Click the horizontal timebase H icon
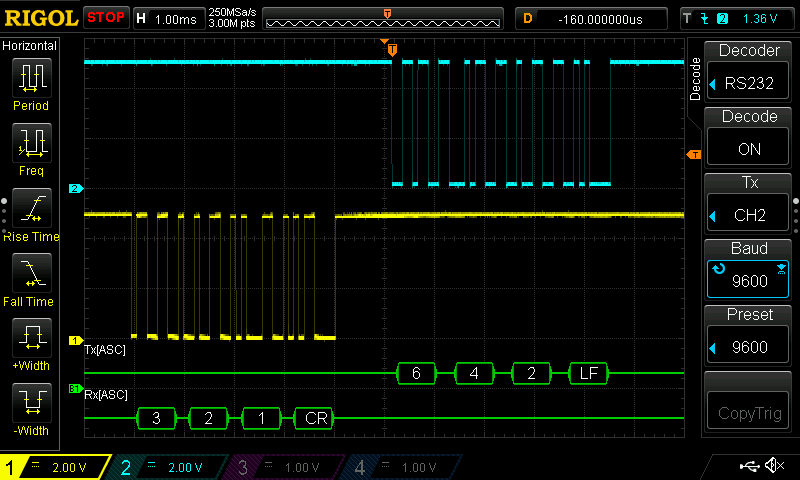The width and height of the screenshot is (800, 480). [x=141, y=19]
